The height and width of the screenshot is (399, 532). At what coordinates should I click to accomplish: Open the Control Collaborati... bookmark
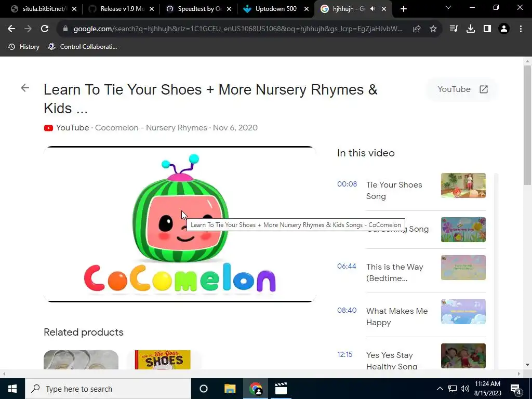83,47
